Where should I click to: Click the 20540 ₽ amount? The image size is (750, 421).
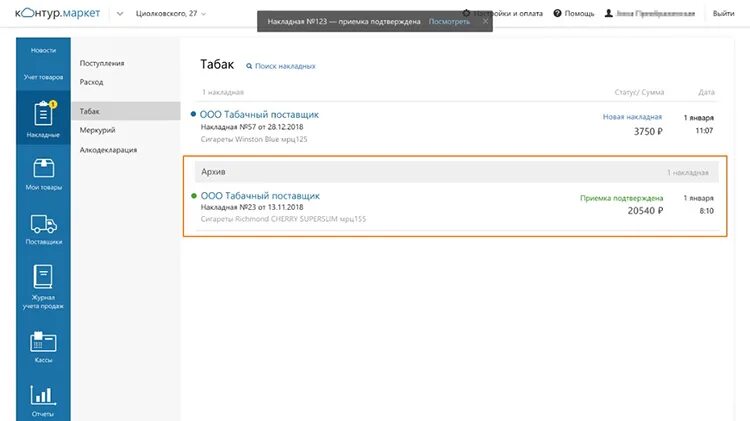645,210
